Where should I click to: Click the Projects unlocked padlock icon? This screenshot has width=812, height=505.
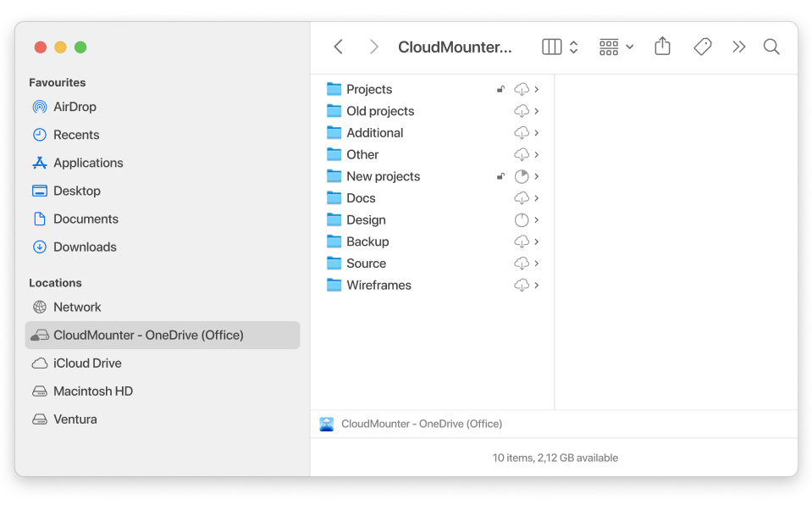(500, 89)
